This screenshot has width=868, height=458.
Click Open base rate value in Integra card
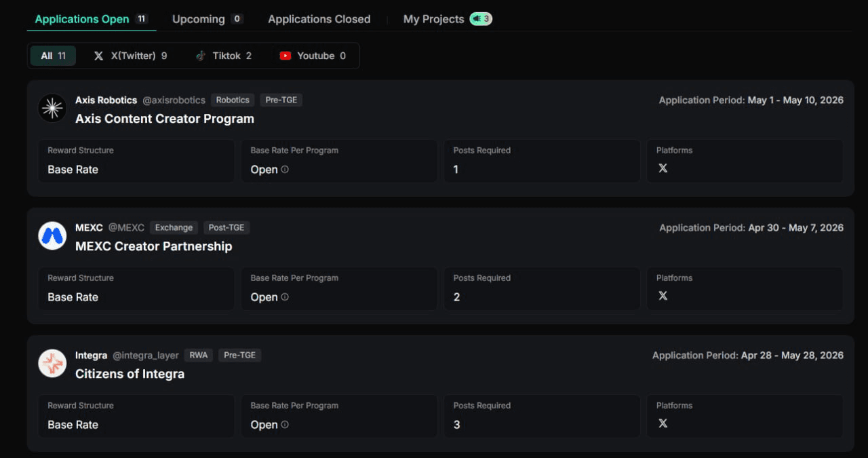tap(264, 425)
